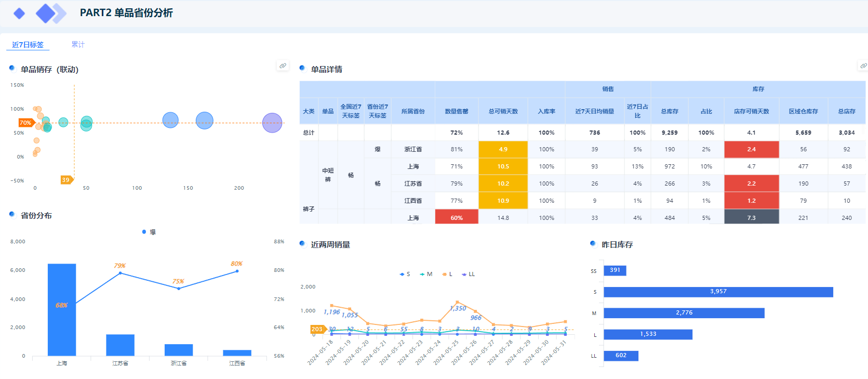Toggle the 爆 legend in 省份分布 chart

pos(149,232)
